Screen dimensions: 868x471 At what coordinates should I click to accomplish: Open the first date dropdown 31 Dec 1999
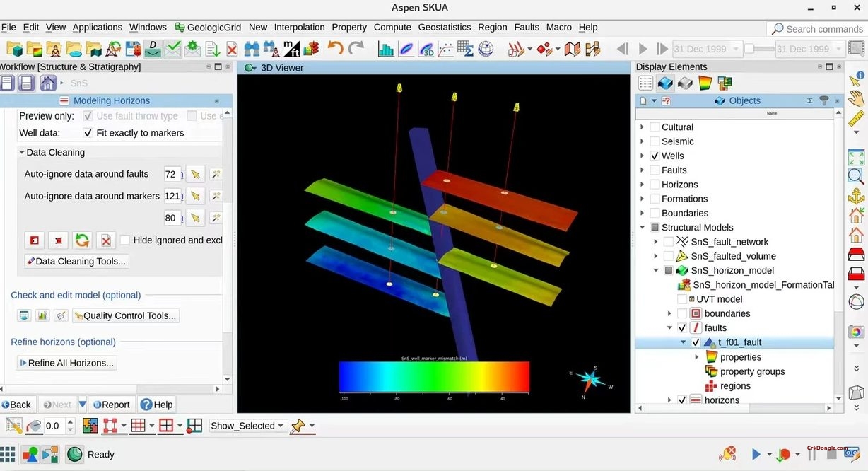tap(706, 49)
